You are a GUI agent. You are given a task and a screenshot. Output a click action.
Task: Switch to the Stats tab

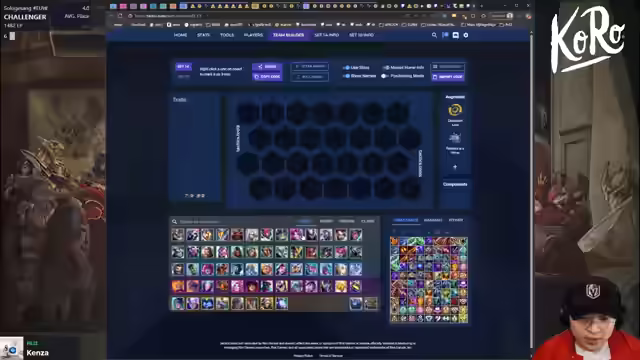(x=203, y=35)
